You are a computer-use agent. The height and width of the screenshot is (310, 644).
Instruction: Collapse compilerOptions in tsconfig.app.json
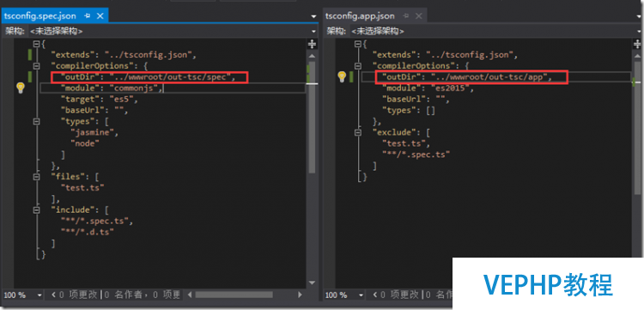358,66
